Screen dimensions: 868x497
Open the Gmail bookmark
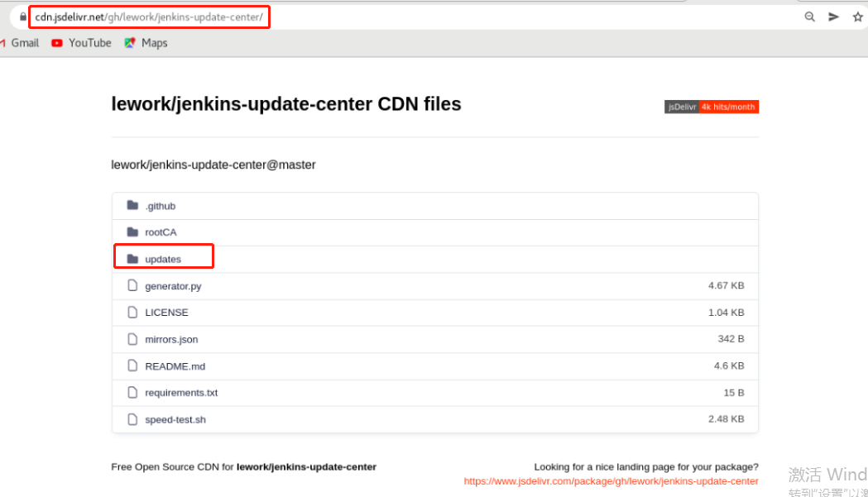[x=19, y=43]
